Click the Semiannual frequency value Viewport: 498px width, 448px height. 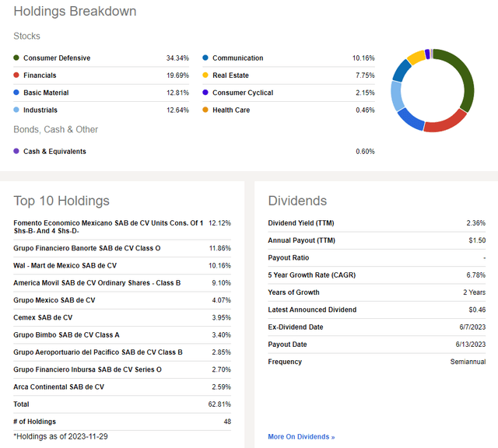[x=468, y=362]
